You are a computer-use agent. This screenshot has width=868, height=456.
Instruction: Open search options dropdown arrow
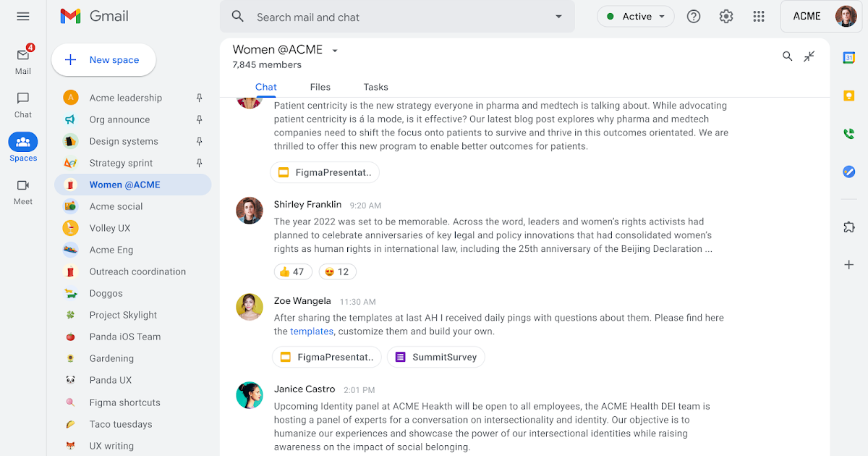pyautogui.click(x=558, y=17)
